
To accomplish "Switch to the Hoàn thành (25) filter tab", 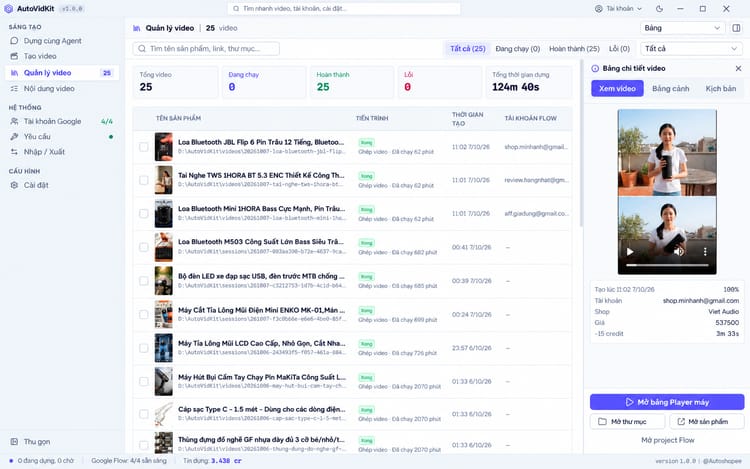I will [x=574, y=49].
